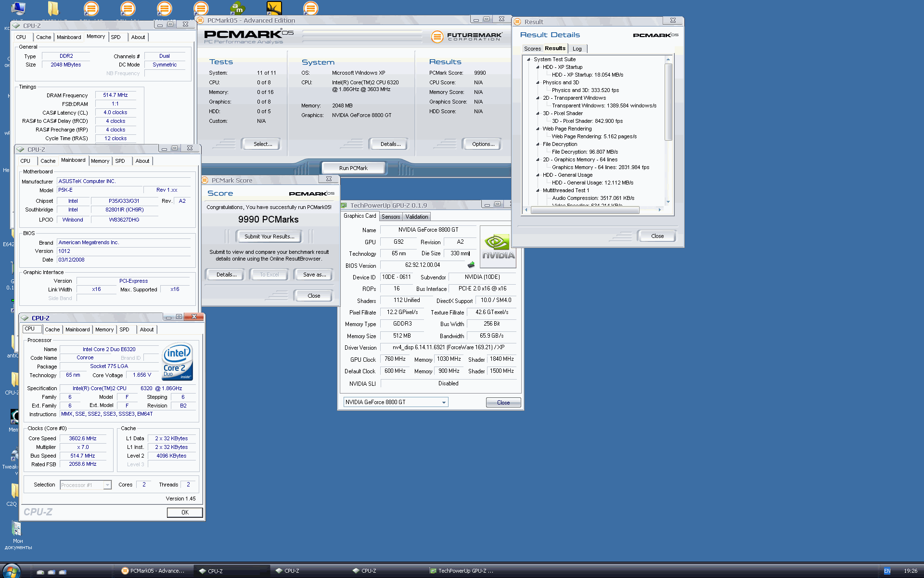The image size is (924, 578).
Task: Click the third quick launch drive icon
Action: 63,572
